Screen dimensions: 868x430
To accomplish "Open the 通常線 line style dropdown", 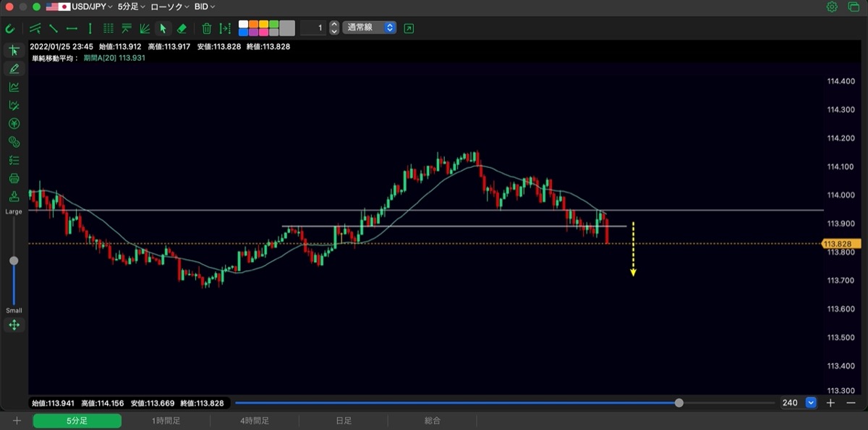I will (370, 28).
